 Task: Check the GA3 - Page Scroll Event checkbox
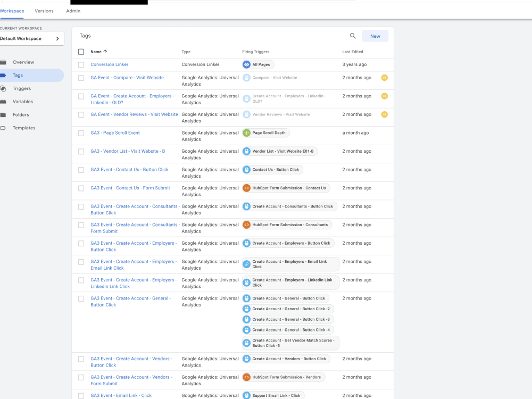(x=81, y=132)
